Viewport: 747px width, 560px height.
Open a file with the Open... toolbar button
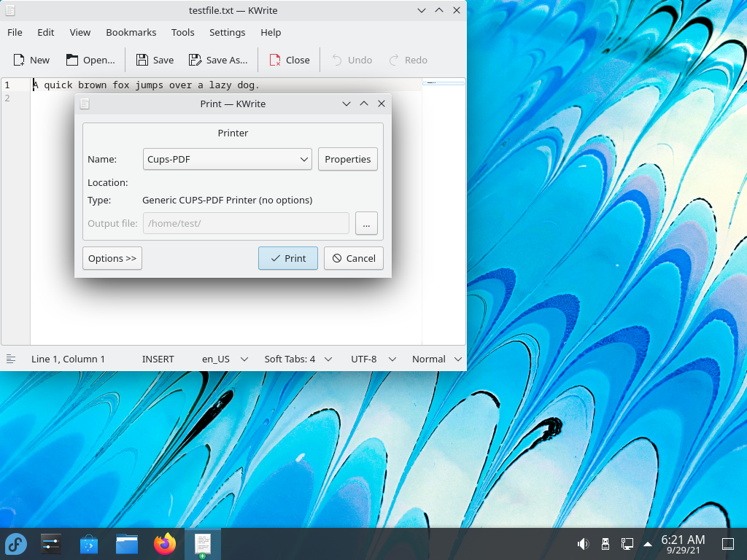click(x=90, y=60)
